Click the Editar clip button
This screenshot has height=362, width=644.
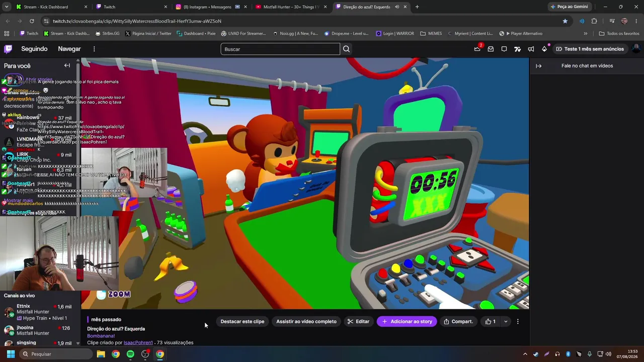coord(358,321)
